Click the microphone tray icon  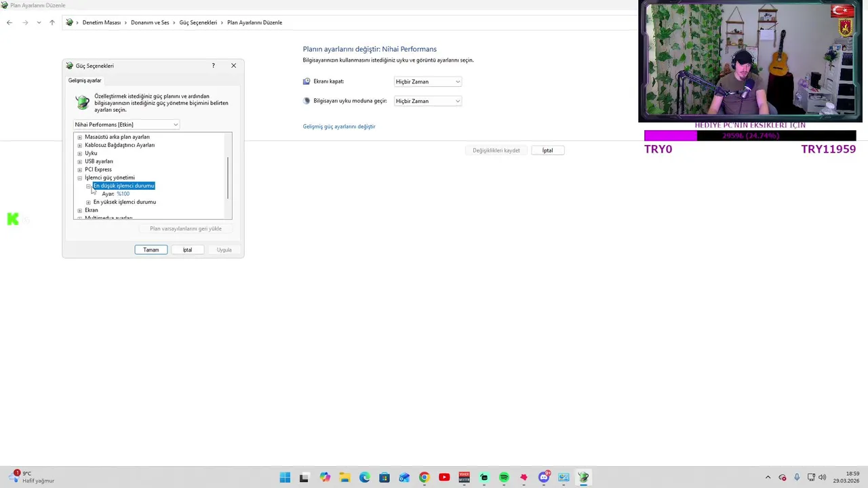tap(797, 477)
